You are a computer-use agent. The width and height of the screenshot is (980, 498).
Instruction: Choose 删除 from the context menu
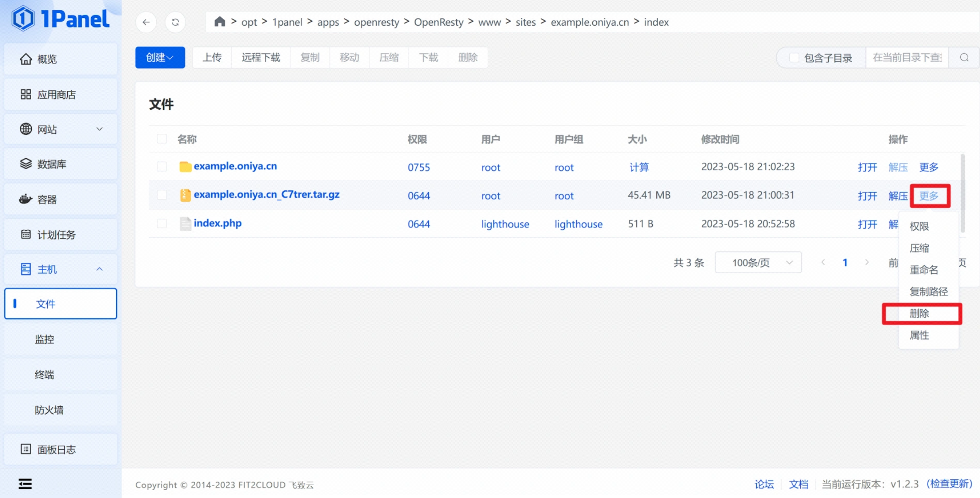pos(919,314)
